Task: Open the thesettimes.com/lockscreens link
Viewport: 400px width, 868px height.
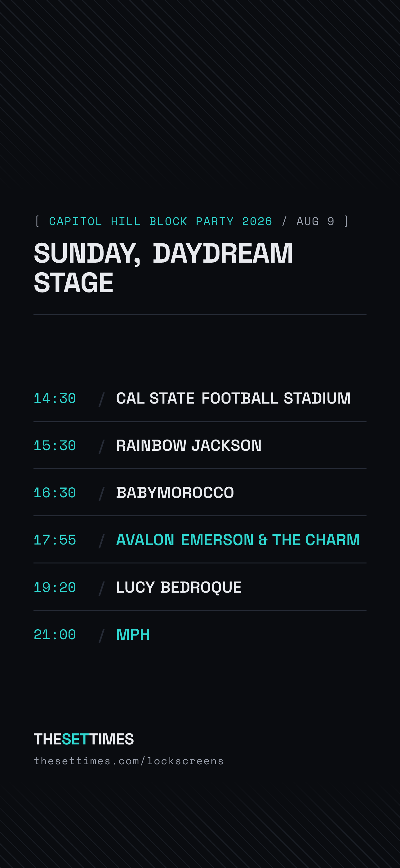Action: click(129, 761)
